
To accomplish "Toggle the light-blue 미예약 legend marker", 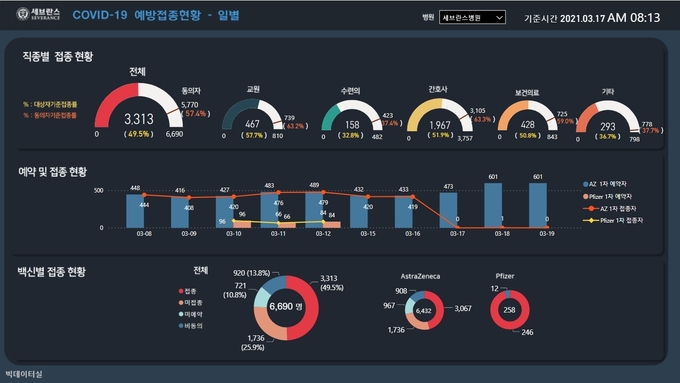I will pyautogui.click(x=181, y=314).
